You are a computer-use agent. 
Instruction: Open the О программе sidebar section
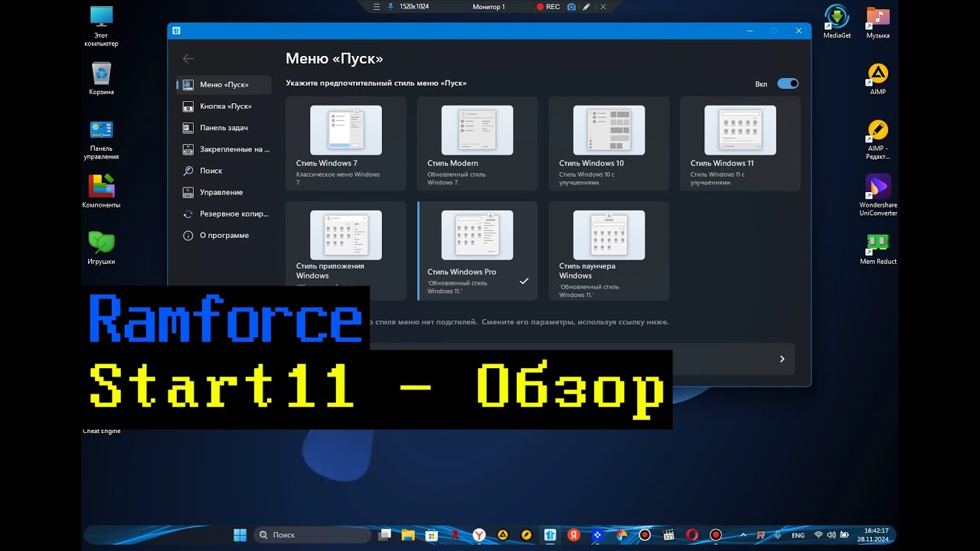224,236
